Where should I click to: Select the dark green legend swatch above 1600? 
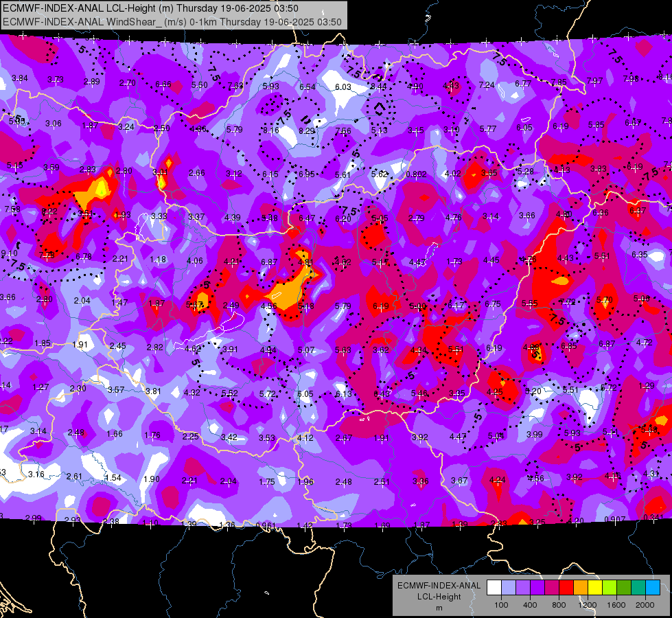624,588
